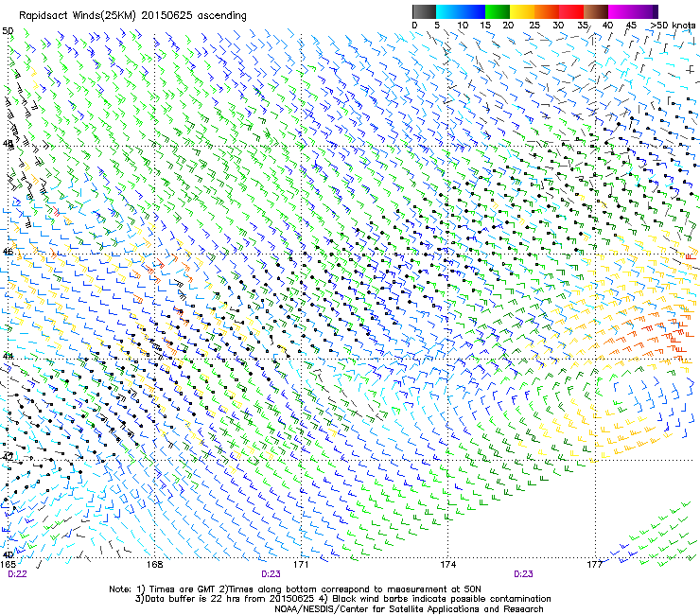The image size is (700, 615).
Task: Click the latitude axis label '46'
Action: coord(8,252)
